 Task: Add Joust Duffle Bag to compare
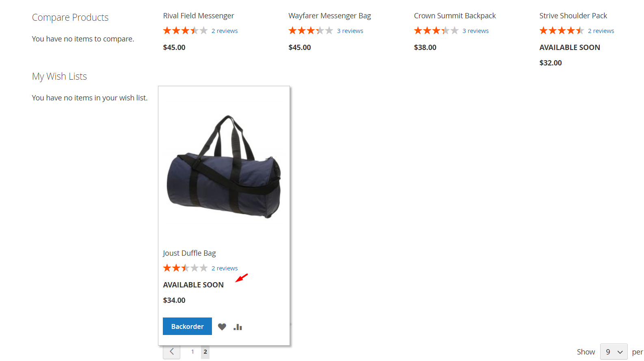coord(238,327)
